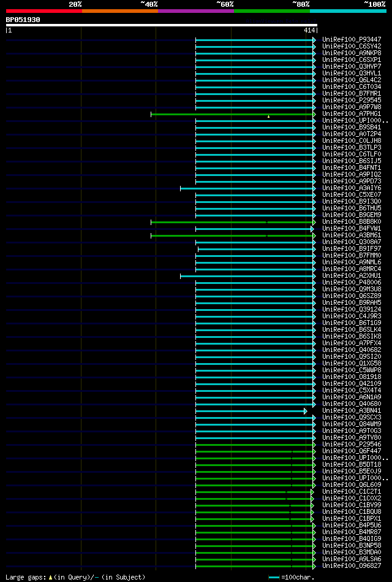This screenshot has height=582, width=392.
Task: Click the green ~80% identity legend segment
Action: pos(272,11)
